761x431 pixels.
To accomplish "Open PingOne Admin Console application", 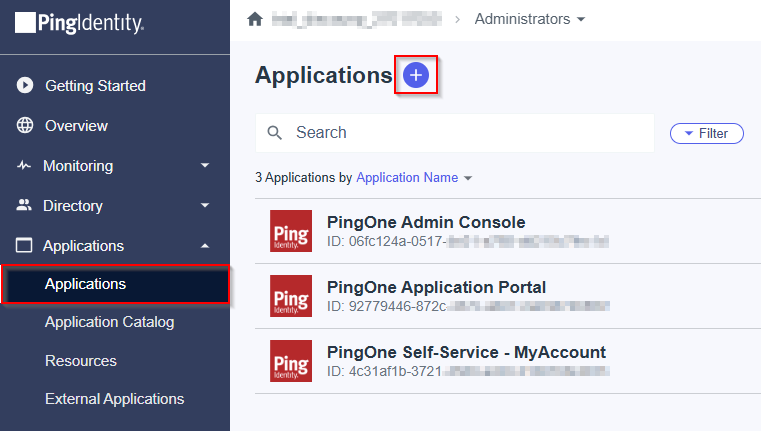I will [426, 222].
